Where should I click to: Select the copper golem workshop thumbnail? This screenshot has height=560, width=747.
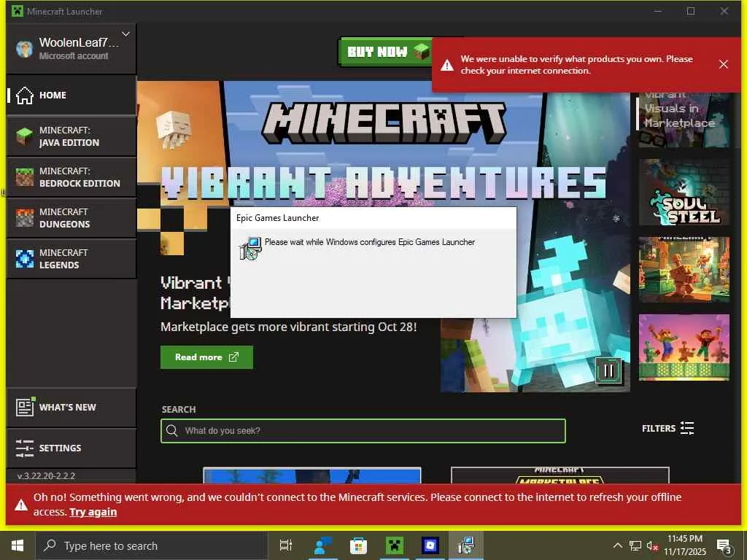pos(684,270)
